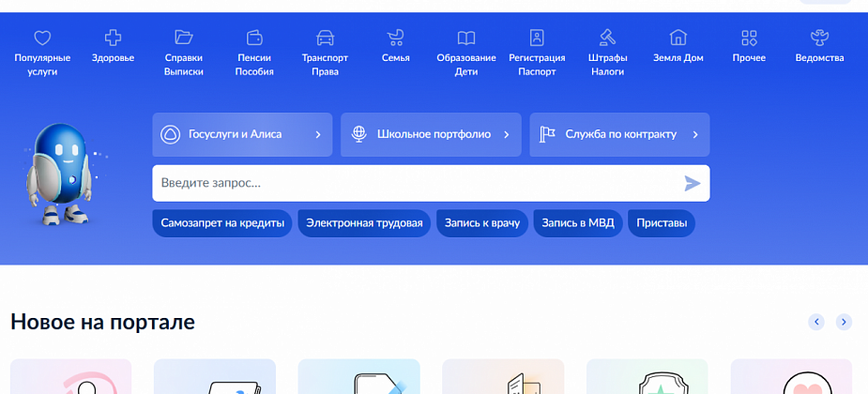Open Справки Выписки folder icon
This screenshot has width=868, height=394.
[184, 38]
